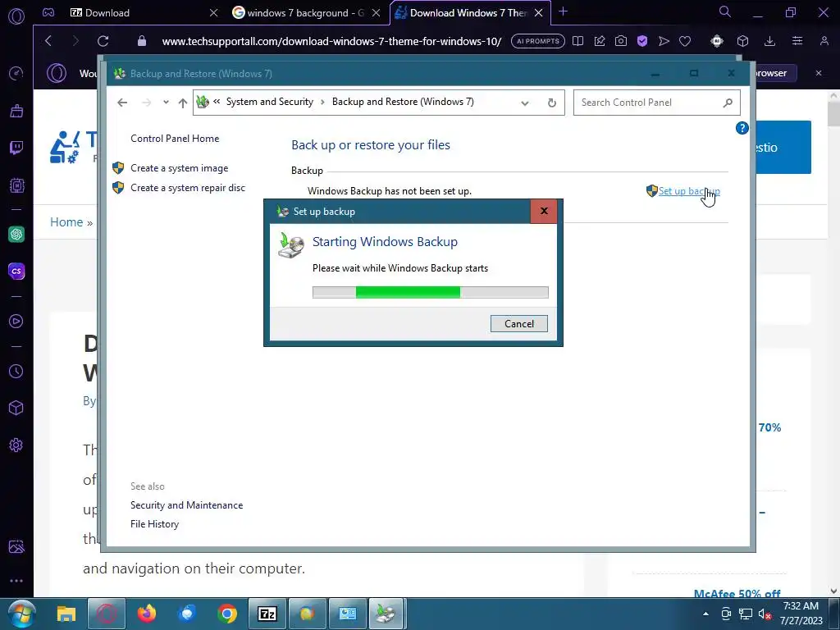This screenshot has width=840, height=630.
Task: Open the sidebar history clock icon
Action: [x=16, y=372]
